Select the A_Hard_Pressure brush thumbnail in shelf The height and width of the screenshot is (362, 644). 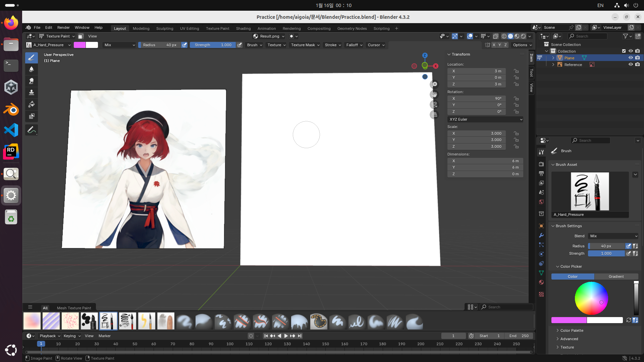click(x=108, y=321)
